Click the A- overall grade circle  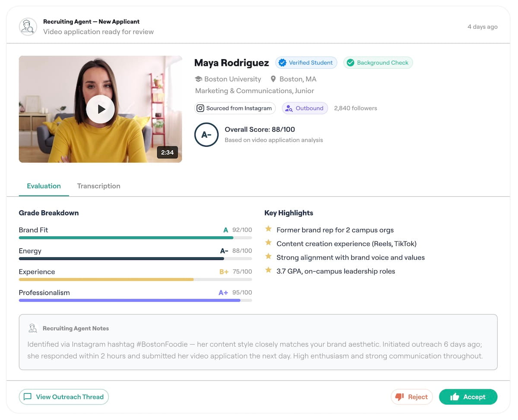[206, 135]
